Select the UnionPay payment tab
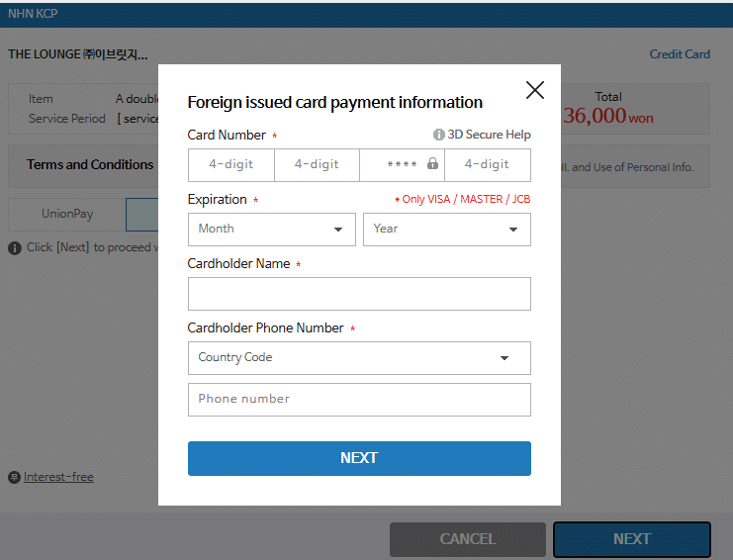The image size is (733, 560). [x=67, y=214]
